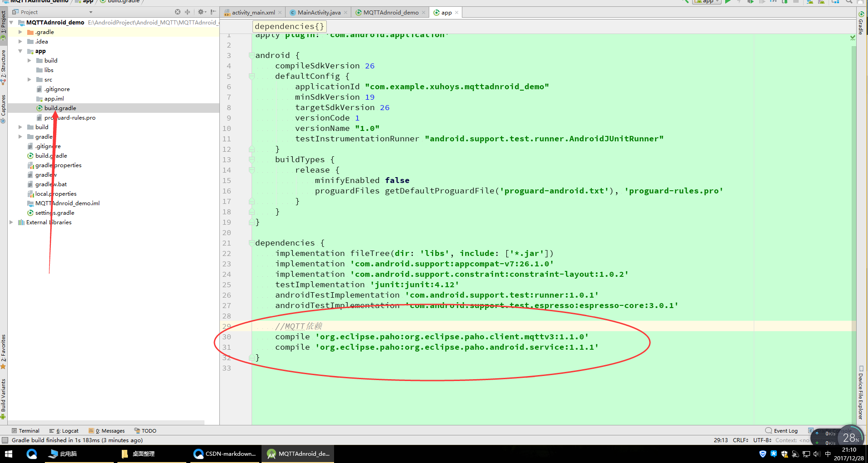Viewport: 868px width, 463px height.
Task: Expand the .idea folder
Action: pos(20,41)
